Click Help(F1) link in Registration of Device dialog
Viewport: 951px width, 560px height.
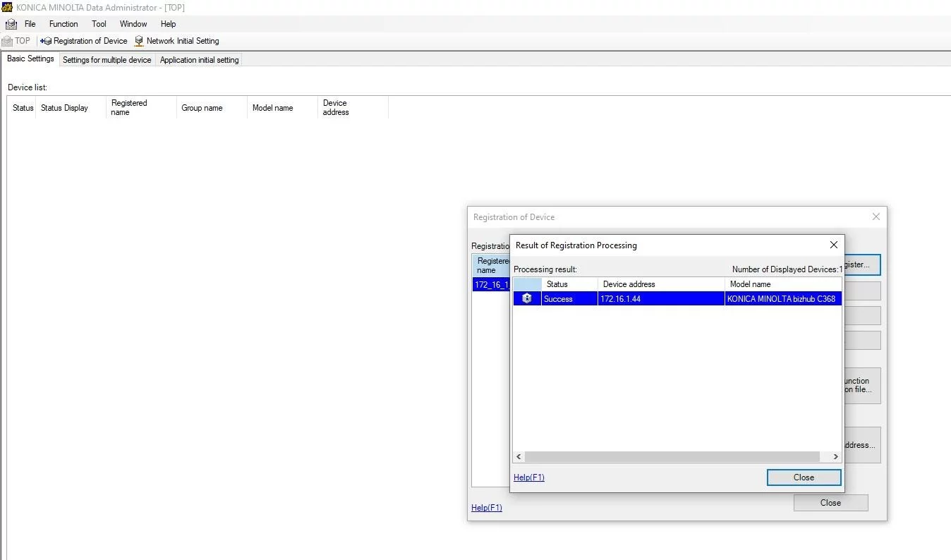click(x=487, y=508)
